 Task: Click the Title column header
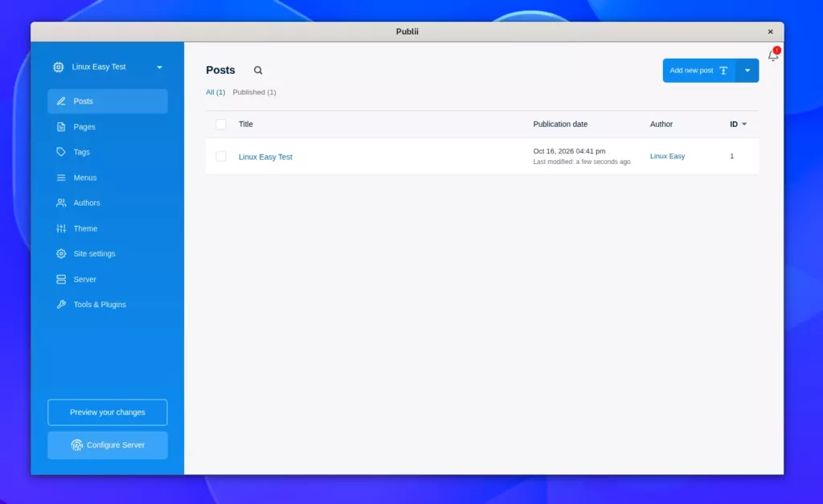pyautogui.click(x=246, y=125)
